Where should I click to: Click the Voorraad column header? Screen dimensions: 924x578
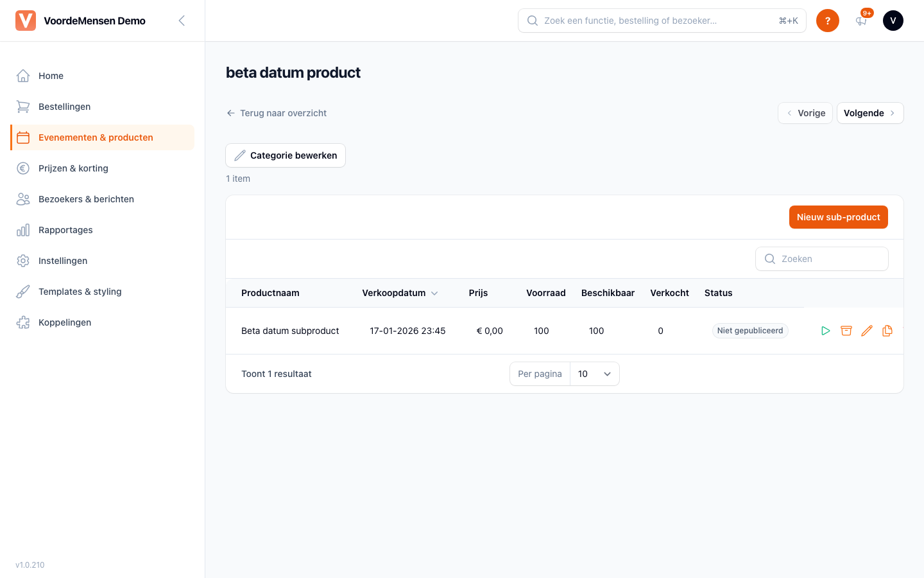[x=546, y=293]
